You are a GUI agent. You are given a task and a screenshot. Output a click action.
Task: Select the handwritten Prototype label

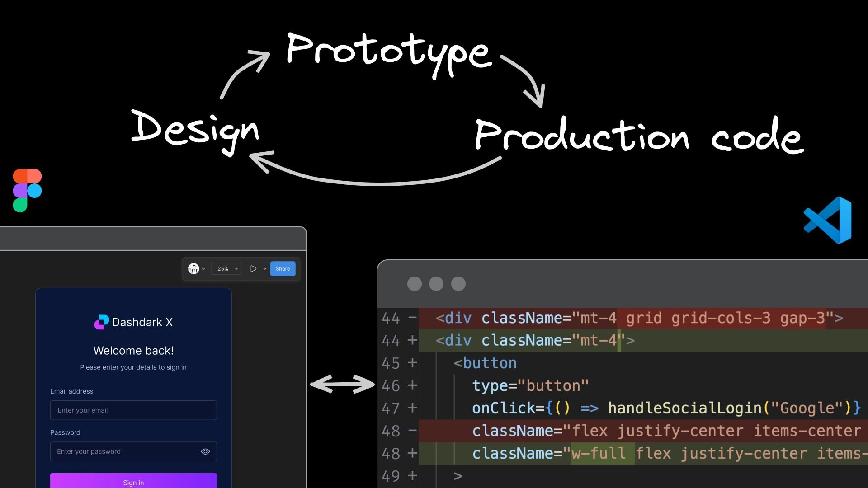tap(388, 52)
